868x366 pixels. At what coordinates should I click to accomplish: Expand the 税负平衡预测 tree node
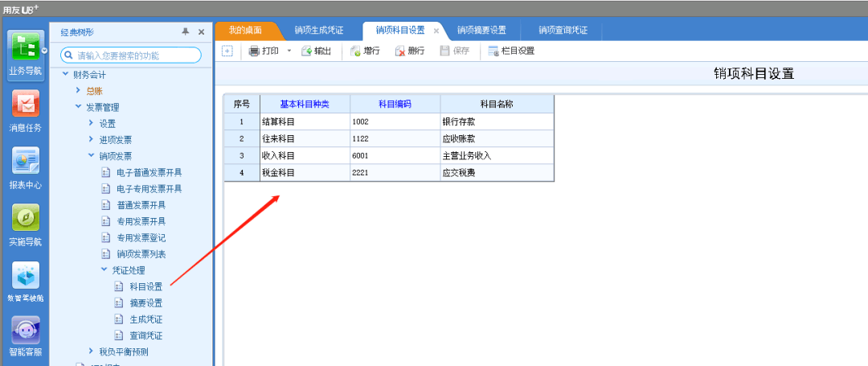coord(91,352)
